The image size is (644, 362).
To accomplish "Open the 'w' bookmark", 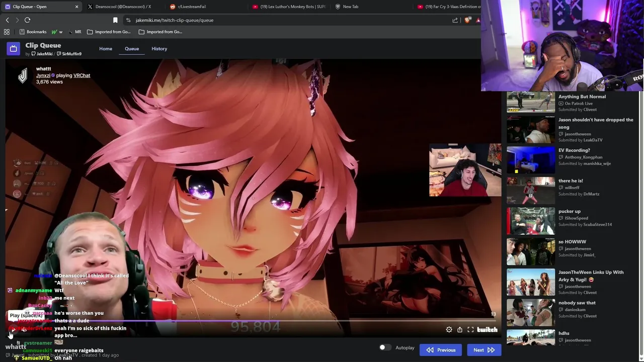I will [57, 32].
